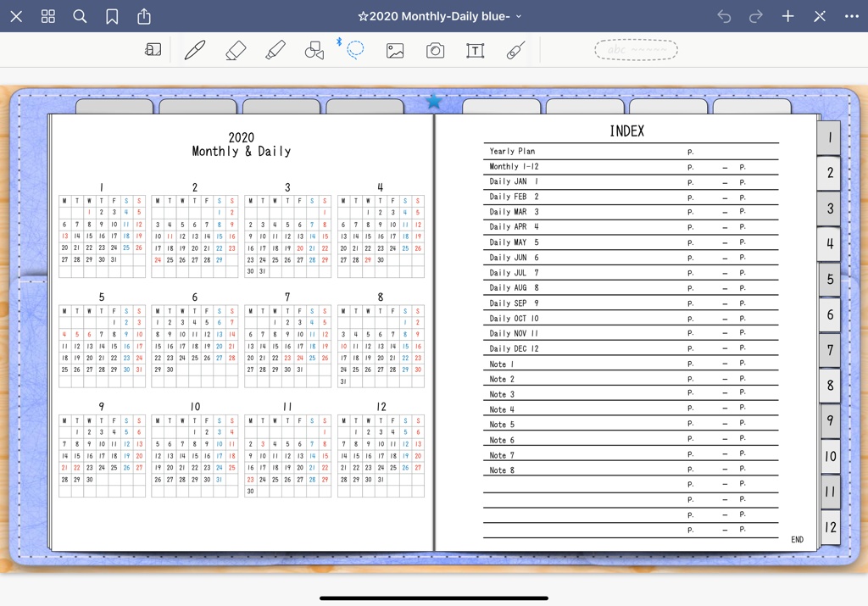Insert an image from photos
The image size is (868, 606).
pyautogui.click(x=395, y=51)
